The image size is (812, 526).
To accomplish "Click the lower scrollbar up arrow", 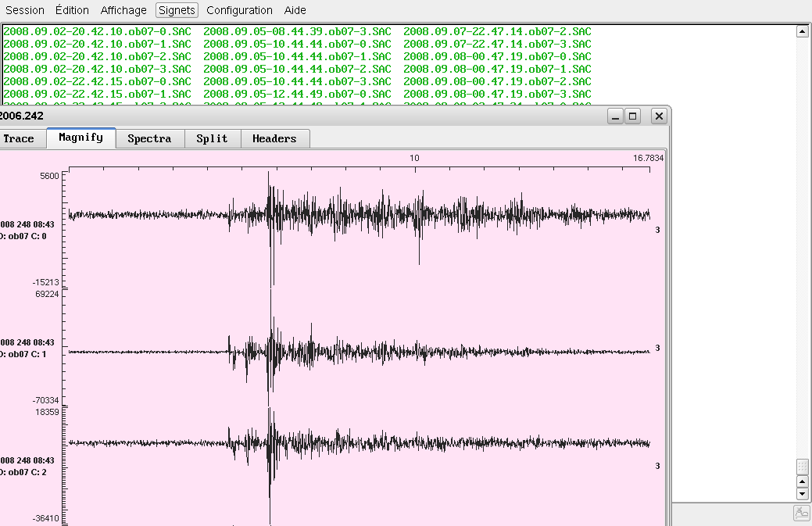I will [801, 481].
